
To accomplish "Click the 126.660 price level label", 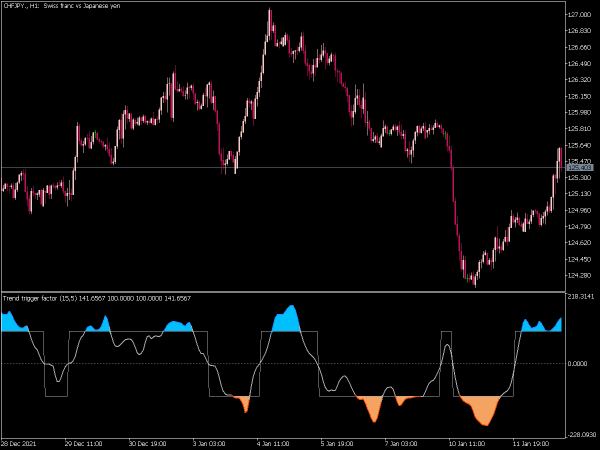I will (580, 47).
